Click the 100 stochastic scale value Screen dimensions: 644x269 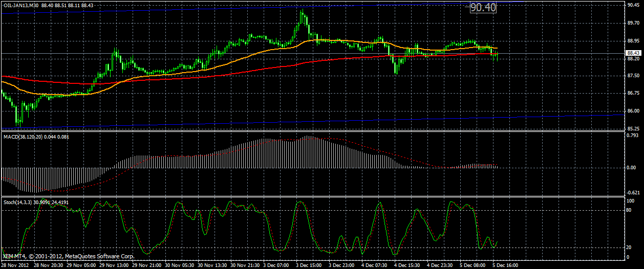tap(631, 201)
